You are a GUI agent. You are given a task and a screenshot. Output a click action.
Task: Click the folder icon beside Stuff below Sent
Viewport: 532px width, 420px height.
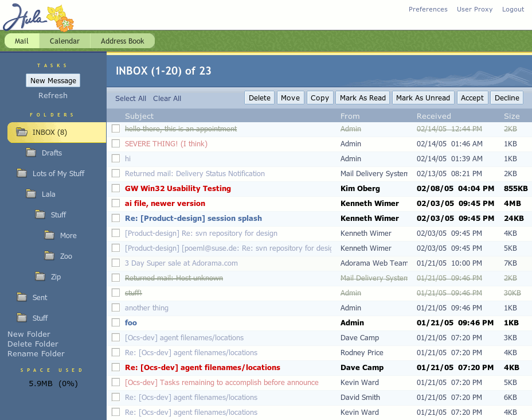[22, 318]
